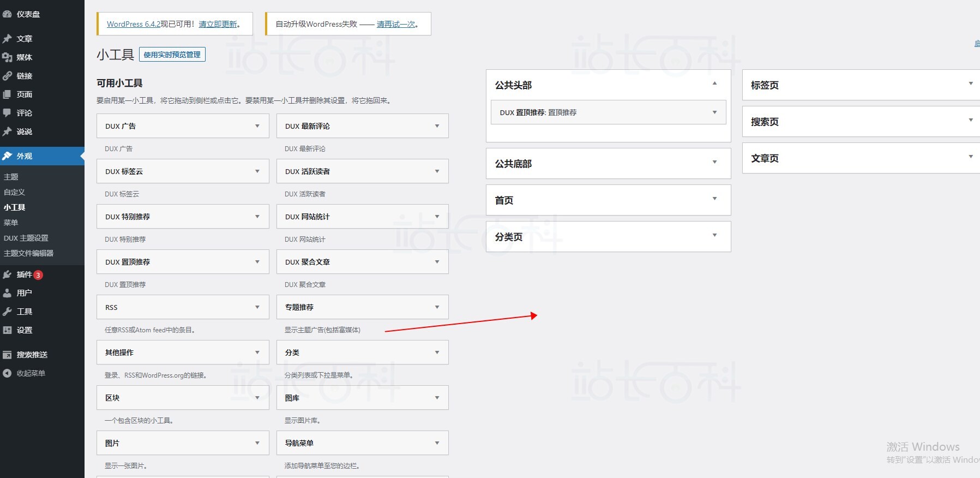Click the 请立即更新 link
Image resolution: width=980 pixels, height=478 pixels.
point(218,24)
